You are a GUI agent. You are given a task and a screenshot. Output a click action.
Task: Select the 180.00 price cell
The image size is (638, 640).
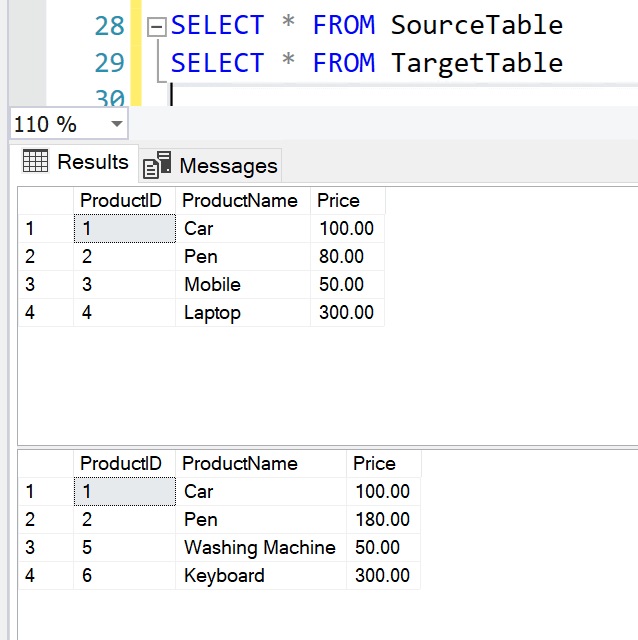[382, 520]
